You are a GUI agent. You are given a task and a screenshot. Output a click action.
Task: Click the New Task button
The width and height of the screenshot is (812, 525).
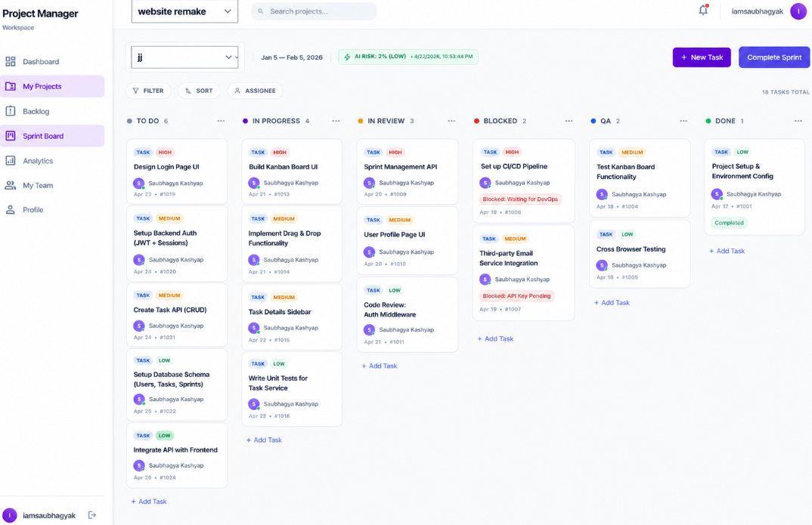(x=702, y=57)
